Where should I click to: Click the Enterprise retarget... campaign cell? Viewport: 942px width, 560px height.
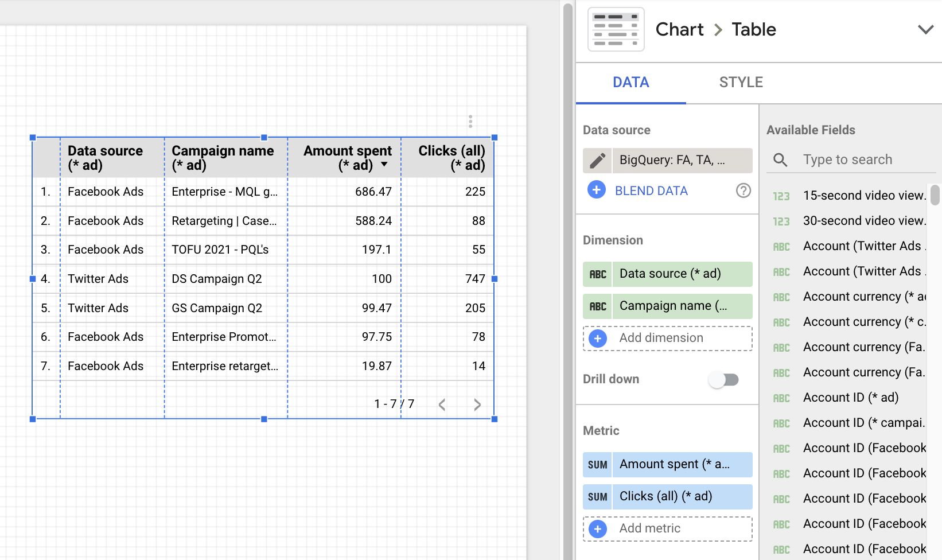[225, 366]
